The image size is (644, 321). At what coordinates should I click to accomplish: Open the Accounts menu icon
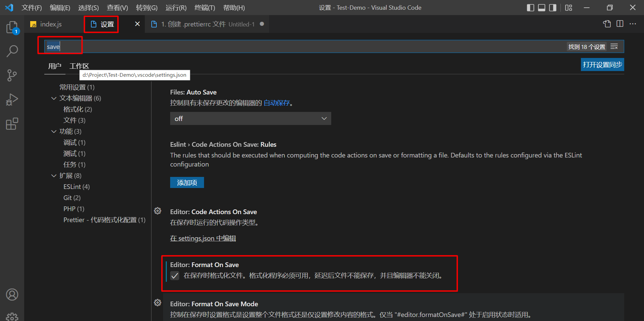[12, 295]
